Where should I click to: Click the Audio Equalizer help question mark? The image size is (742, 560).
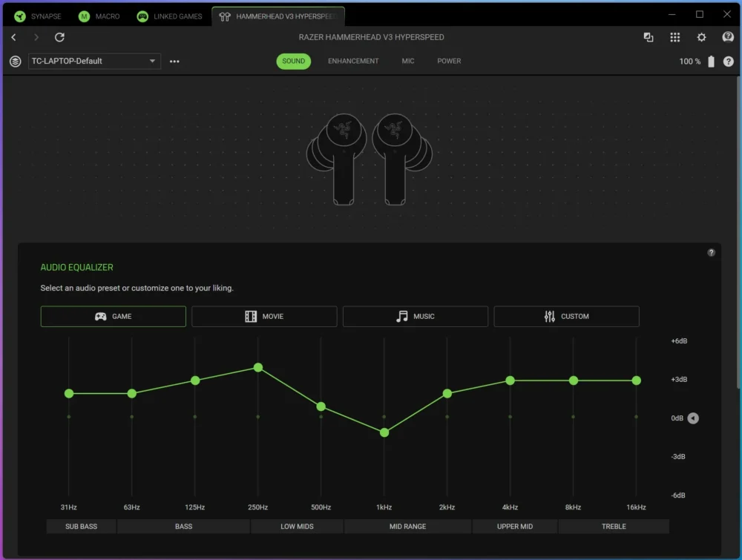tap(712, 253)
